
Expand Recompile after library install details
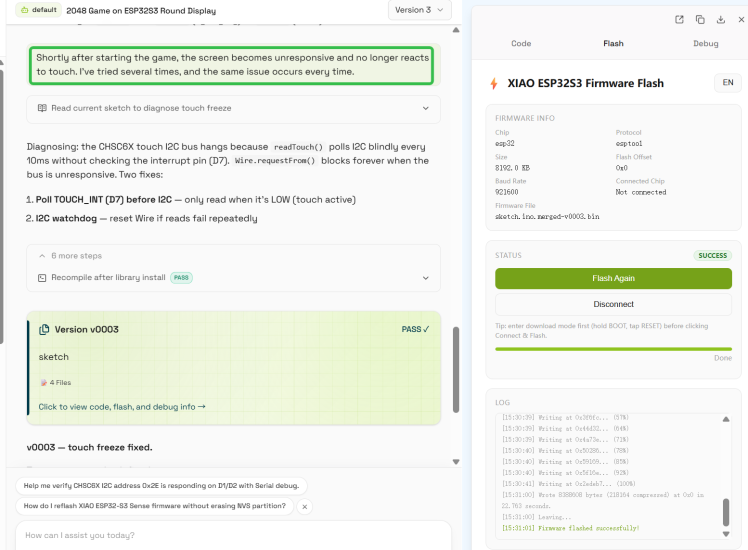tap(426, 278)
